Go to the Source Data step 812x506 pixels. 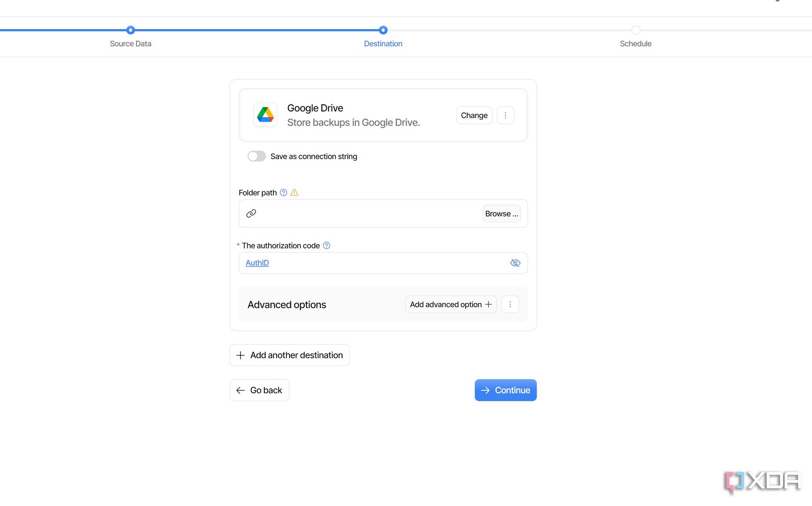tap(131, 44)
